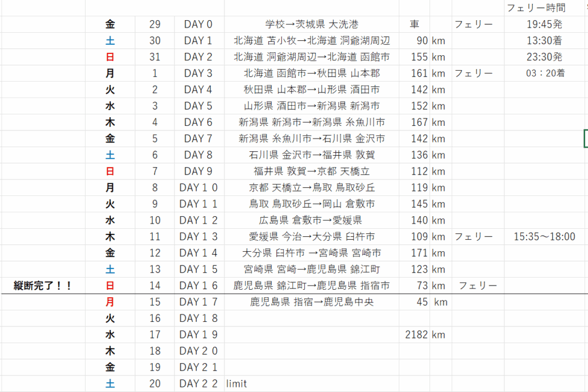Select the 13:30着 arrival time cell
The width and height of the screenshot is (588, 392).
point(544,41)
